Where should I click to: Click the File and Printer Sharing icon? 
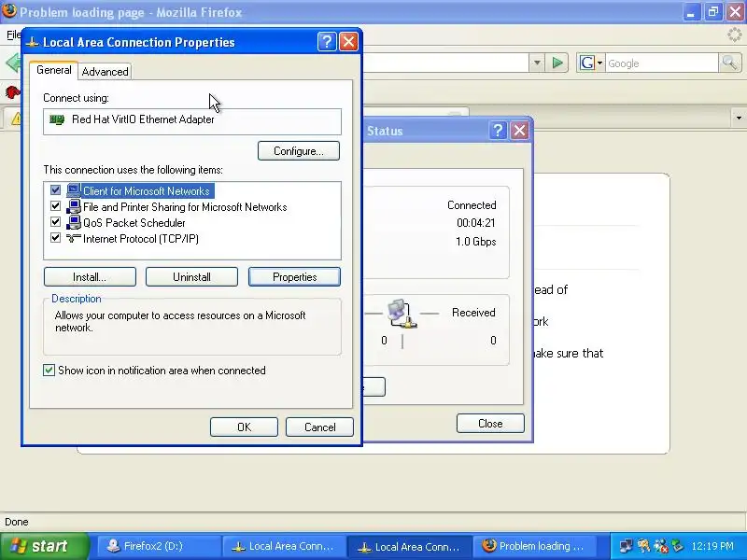[74, 206]
